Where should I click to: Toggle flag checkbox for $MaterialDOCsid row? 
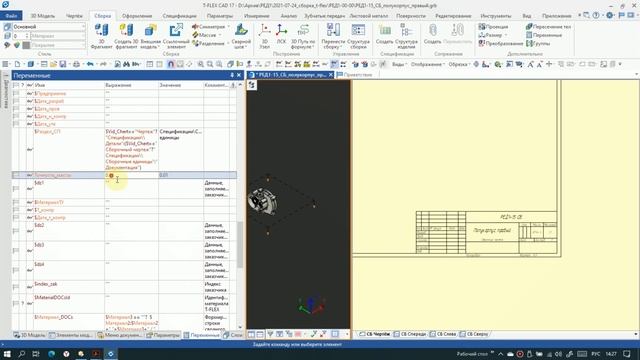pyautogui.click(x=16, y=303)
